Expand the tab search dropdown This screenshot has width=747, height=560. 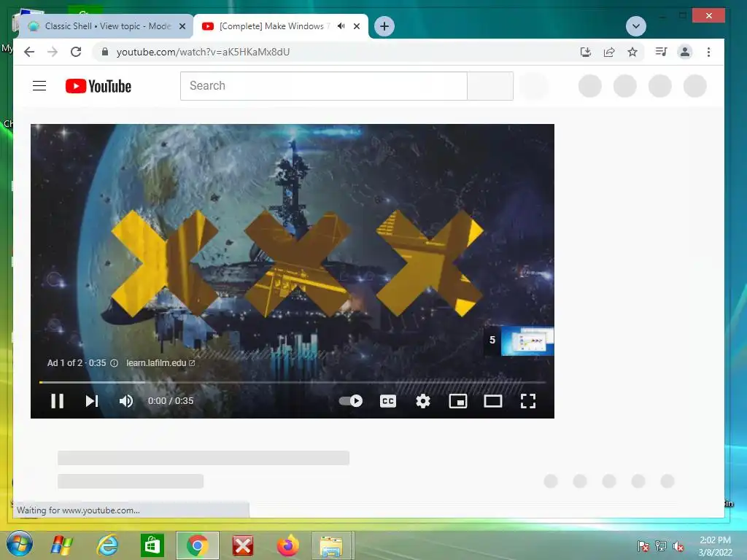tap(636, 26)
